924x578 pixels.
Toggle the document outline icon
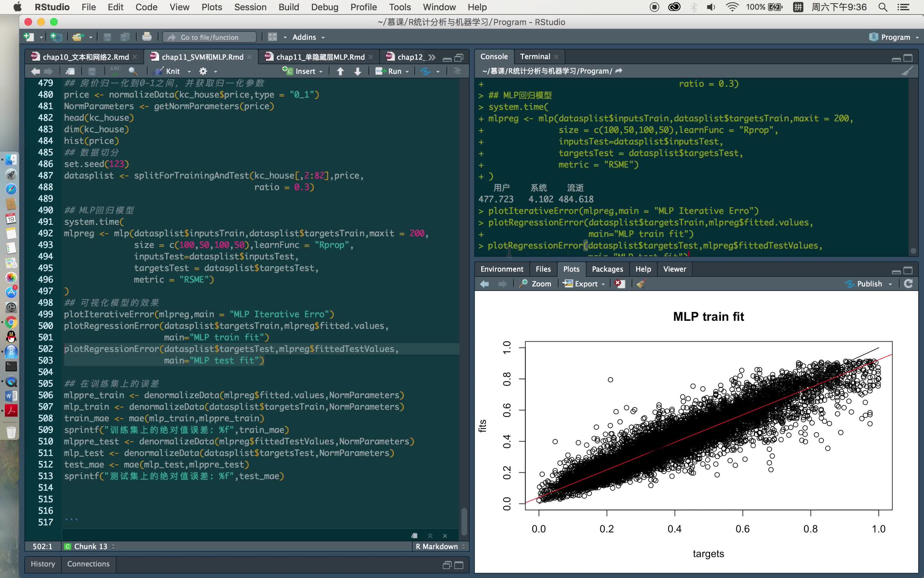[457, 71]
